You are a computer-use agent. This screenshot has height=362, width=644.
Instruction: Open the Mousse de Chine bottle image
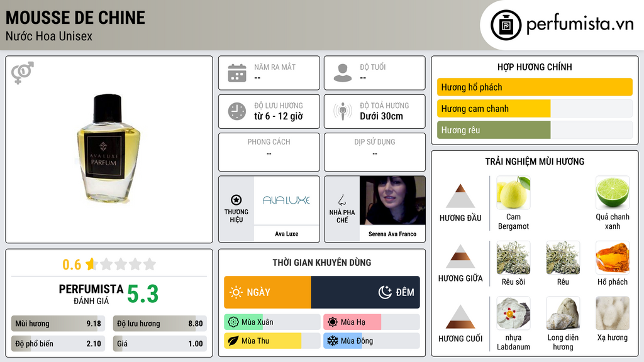coord(108,148)
